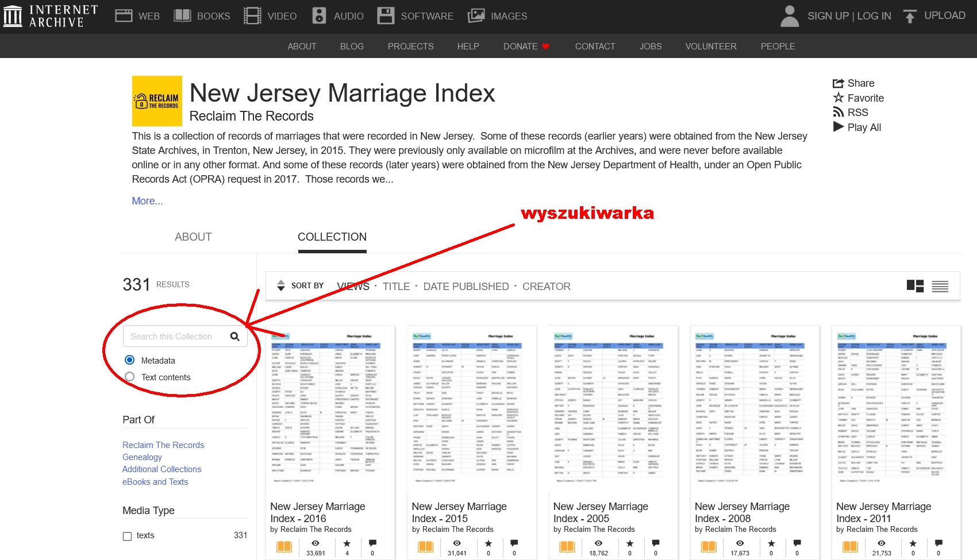The width and height of the screenshot is (977, 560).
Task: Sort results by Creator
Action: point(546,286)
